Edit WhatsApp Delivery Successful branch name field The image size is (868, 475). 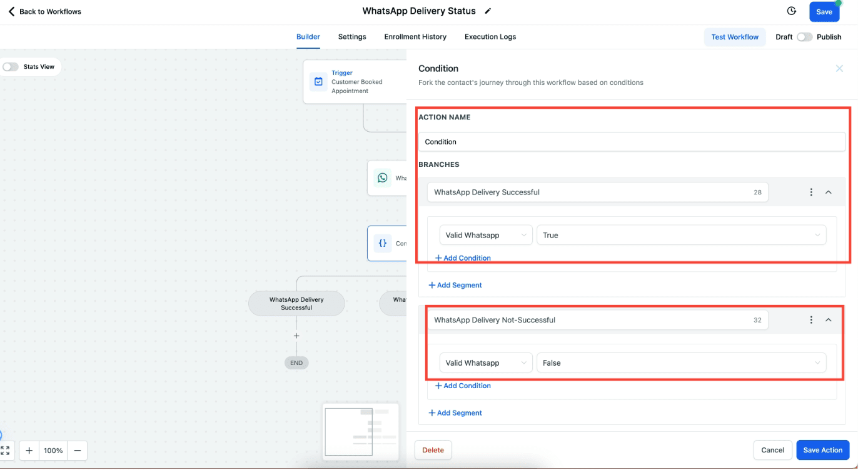tap(597, 192)
